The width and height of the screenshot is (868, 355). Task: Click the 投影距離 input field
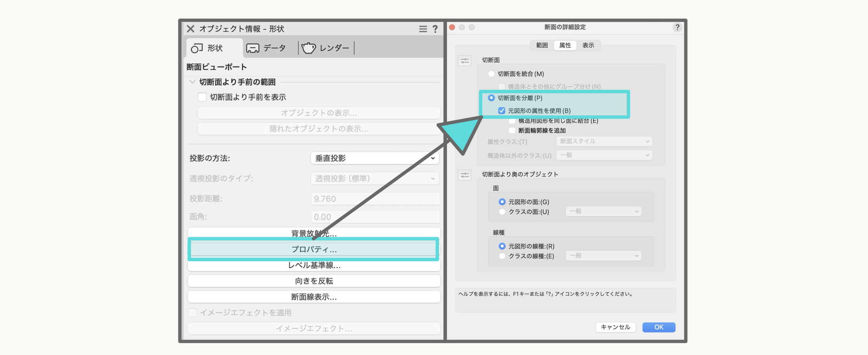[375, 199]
